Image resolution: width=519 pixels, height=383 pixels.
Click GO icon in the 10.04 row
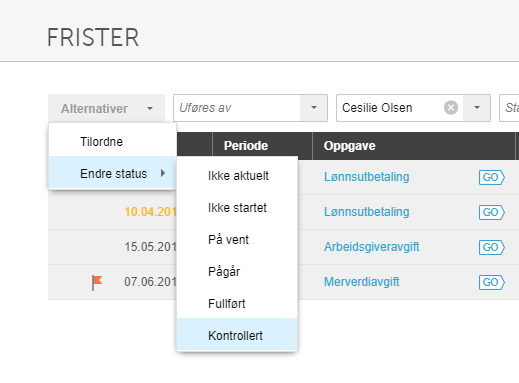(492, 212)
